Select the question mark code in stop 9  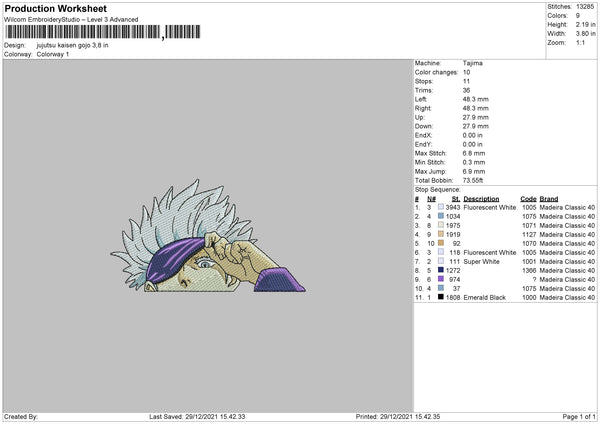535,279
